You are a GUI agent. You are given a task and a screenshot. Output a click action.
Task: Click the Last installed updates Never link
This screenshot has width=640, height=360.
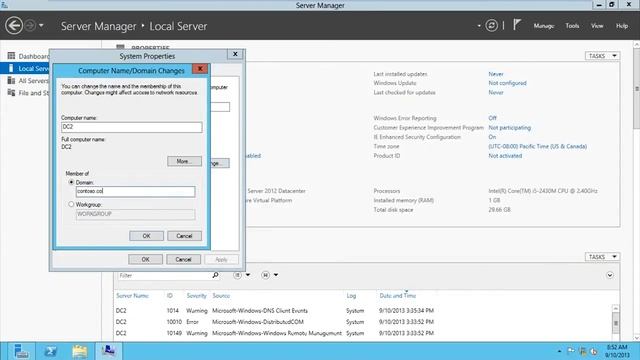coord(496,74)
